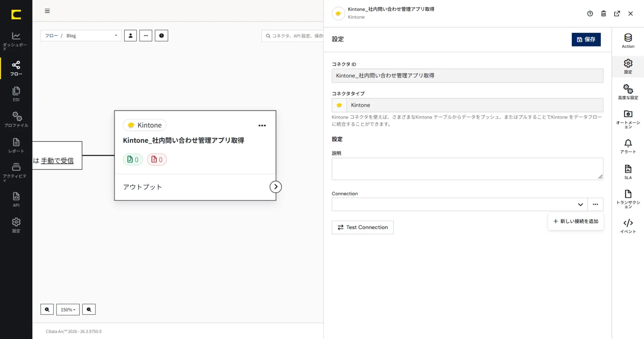Click the user icon button near Blog
This screenshot has height=339, width=644.
coord(131,35)
